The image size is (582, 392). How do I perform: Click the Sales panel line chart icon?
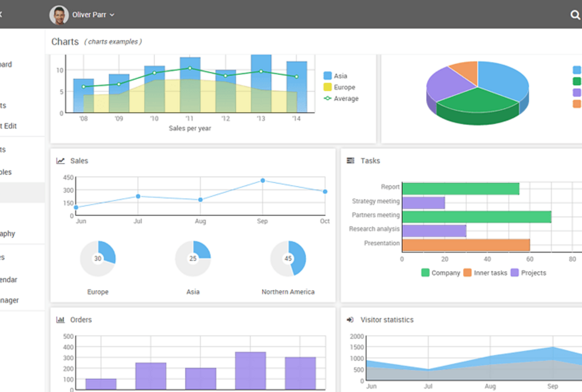[60, 160]
